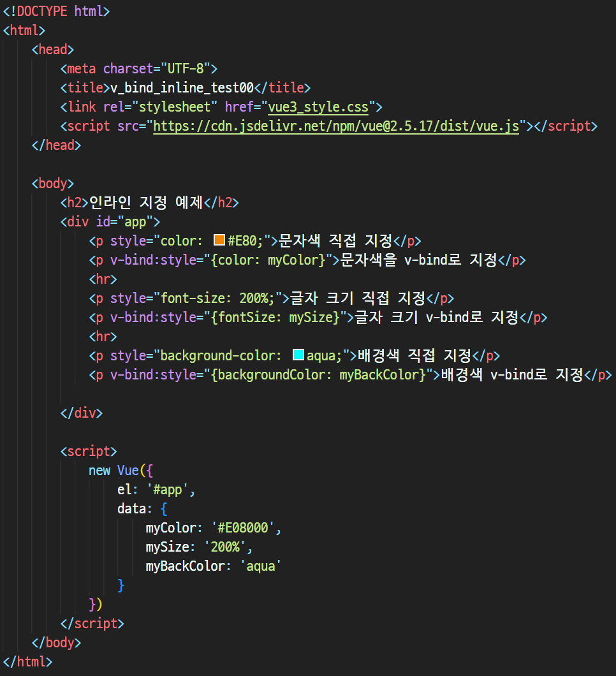Click the closing </head> tag
This screenshot has width=616, height=676.
pyautogui.click(x=56, y=145)
